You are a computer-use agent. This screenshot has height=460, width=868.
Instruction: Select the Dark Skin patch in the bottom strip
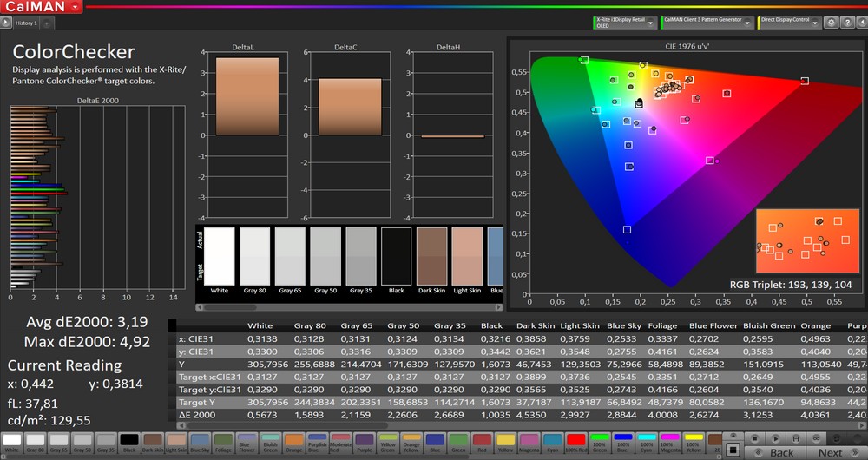pos(153,443)
